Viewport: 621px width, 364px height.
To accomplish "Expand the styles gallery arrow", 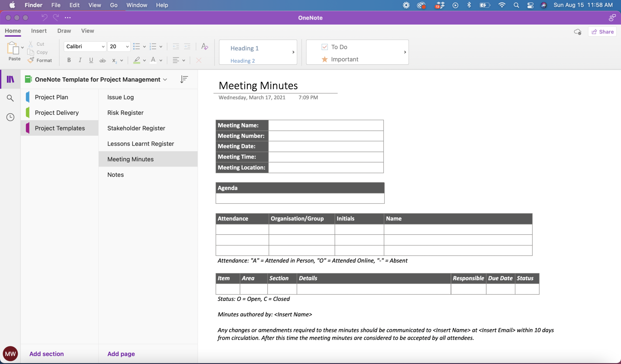I will (x=293, y=52).
